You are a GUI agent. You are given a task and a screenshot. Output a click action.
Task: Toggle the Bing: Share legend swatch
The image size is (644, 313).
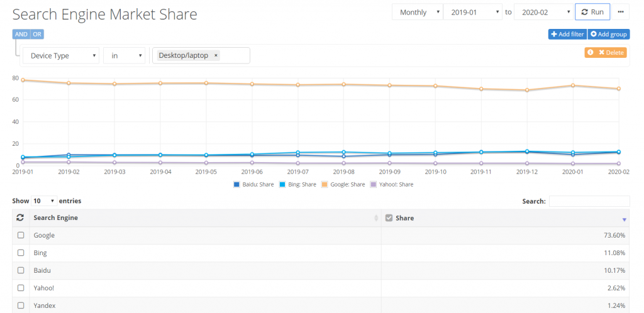point(282,185)
